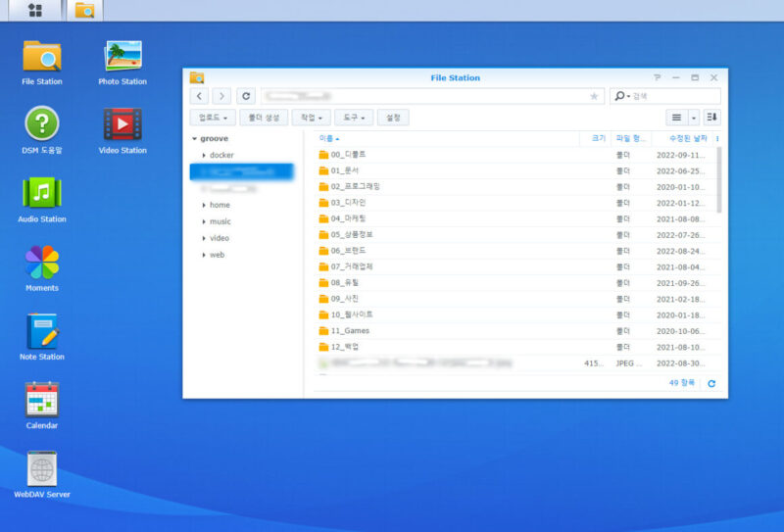The image size is (784, 532).
Task: Click the 폴더 생성 button
Action: pos(264,118)
